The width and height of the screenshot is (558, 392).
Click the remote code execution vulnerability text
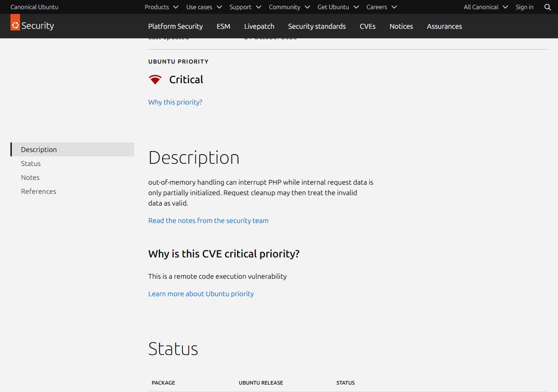tap(218, 276)
